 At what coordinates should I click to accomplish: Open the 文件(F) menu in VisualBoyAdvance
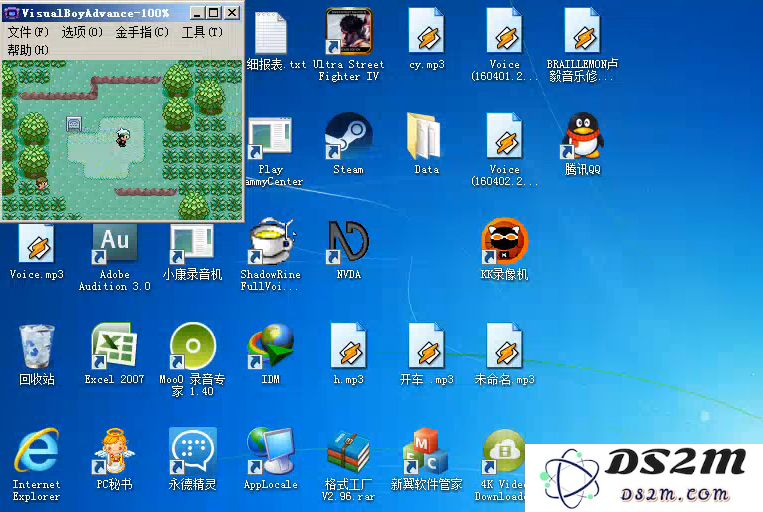click(x=28, y=32)
